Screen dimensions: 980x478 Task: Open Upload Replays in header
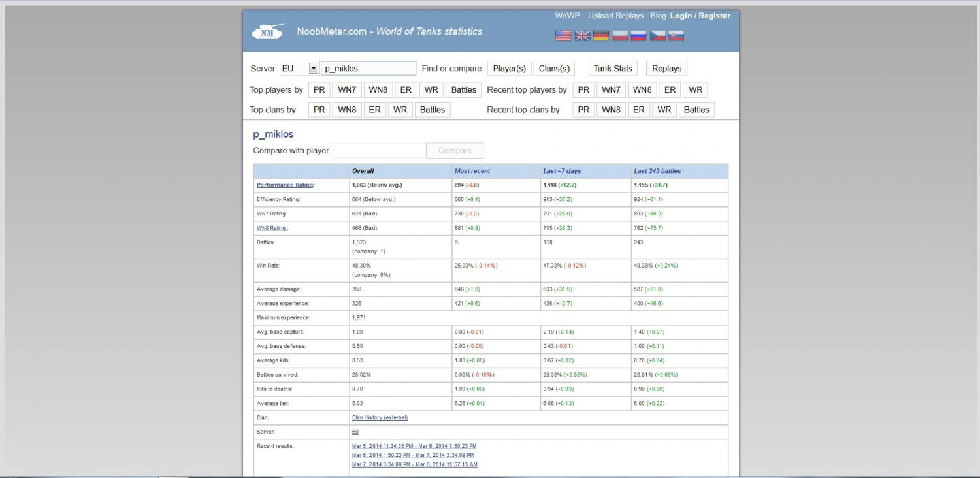tap(615, 16)
